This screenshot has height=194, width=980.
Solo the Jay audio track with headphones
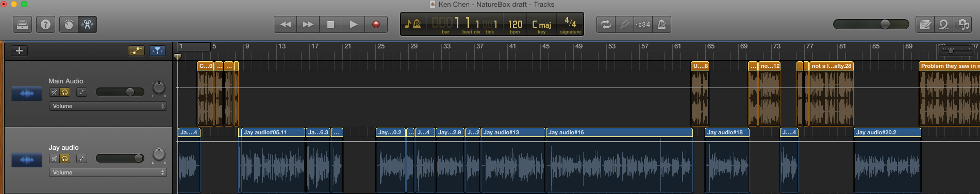pyautogui.click(x=65, y=158)
